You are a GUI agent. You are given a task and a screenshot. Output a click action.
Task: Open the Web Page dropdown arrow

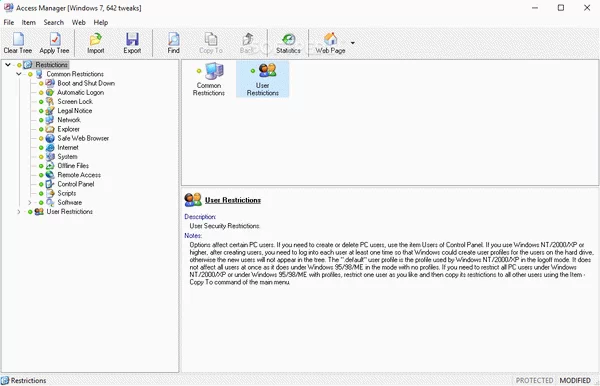click(352, 43)
